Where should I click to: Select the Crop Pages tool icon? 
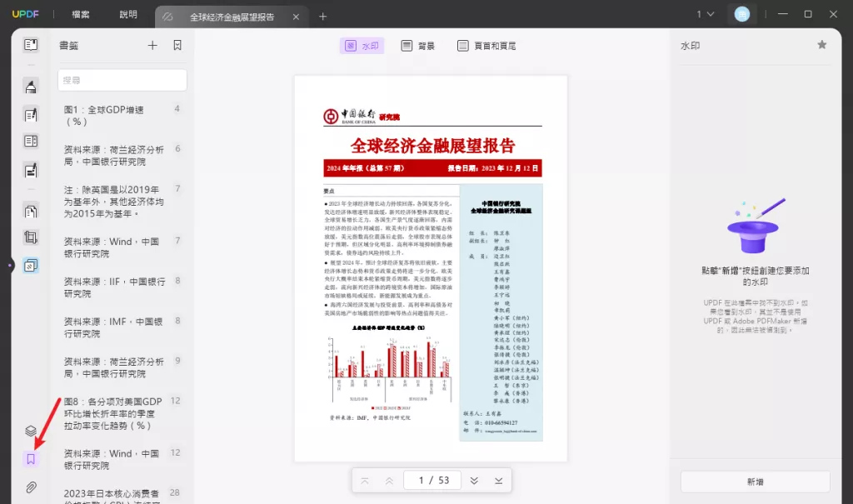(31, 237)
